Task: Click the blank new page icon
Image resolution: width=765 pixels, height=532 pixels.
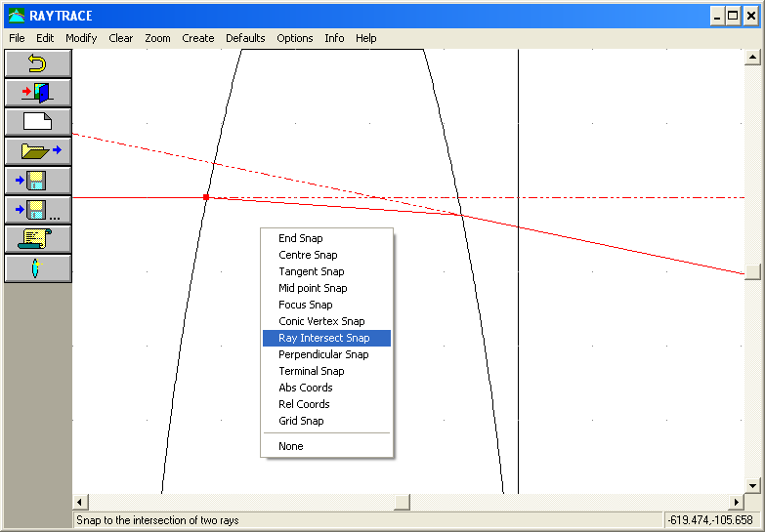Action: point(37,122)
